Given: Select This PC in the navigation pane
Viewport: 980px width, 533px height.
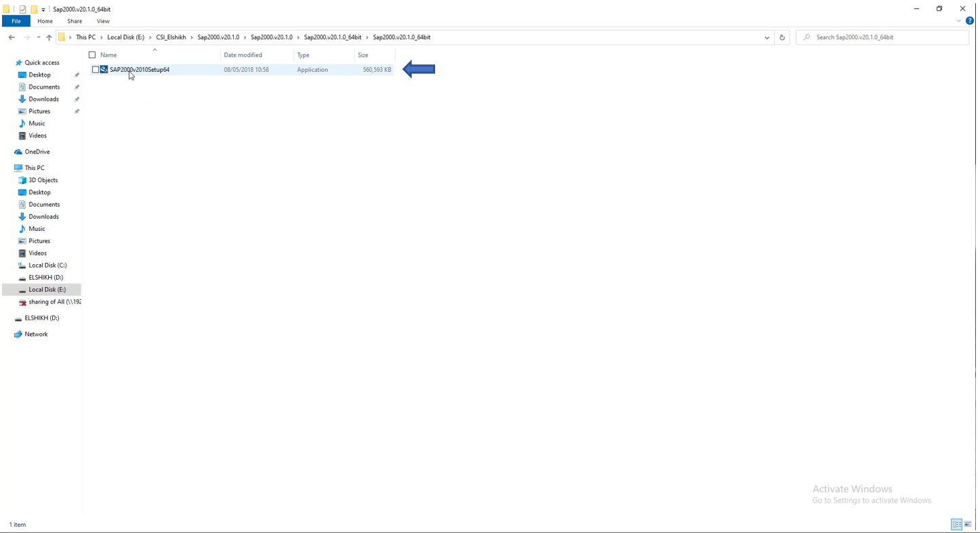Looking at the screenshot, I should (x=35, y=168).
